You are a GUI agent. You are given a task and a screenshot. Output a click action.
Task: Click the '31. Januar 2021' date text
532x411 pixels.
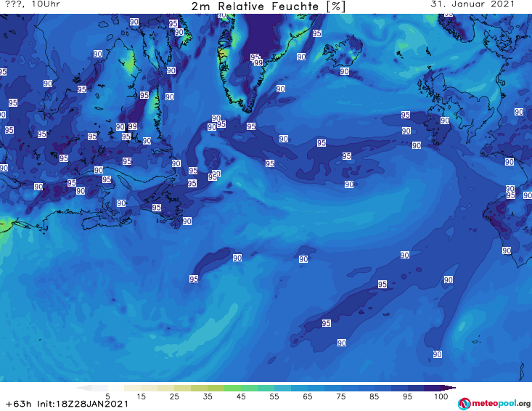pos(472,4)
